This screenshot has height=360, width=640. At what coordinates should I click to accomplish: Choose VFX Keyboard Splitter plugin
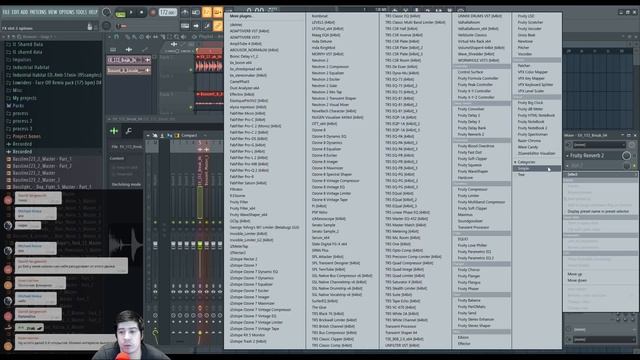[x=535, y=84]
